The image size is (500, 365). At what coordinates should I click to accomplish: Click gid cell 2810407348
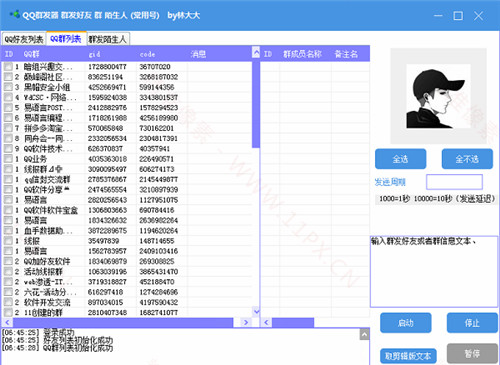coord(107,313)
